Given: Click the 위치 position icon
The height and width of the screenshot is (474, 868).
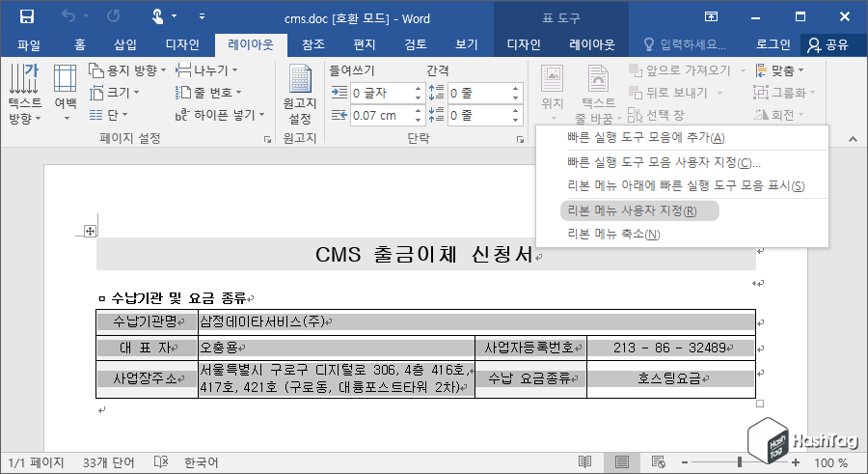Looking at the screenshot, I should click(552, 78).
